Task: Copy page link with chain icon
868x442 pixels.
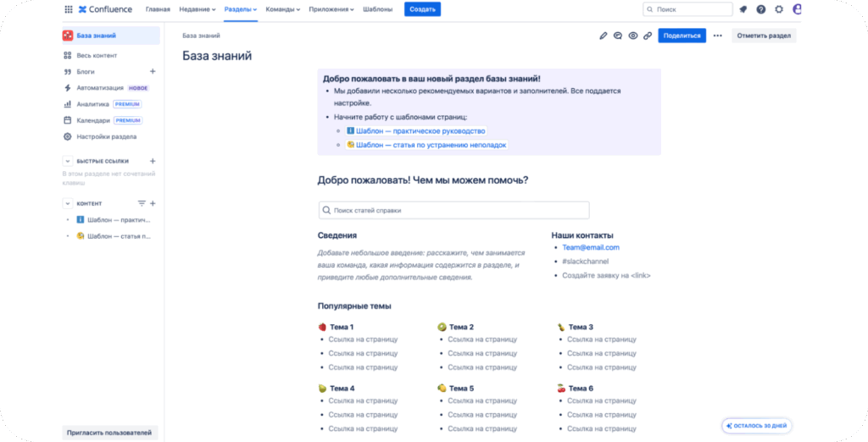Action: coord(648,36)
